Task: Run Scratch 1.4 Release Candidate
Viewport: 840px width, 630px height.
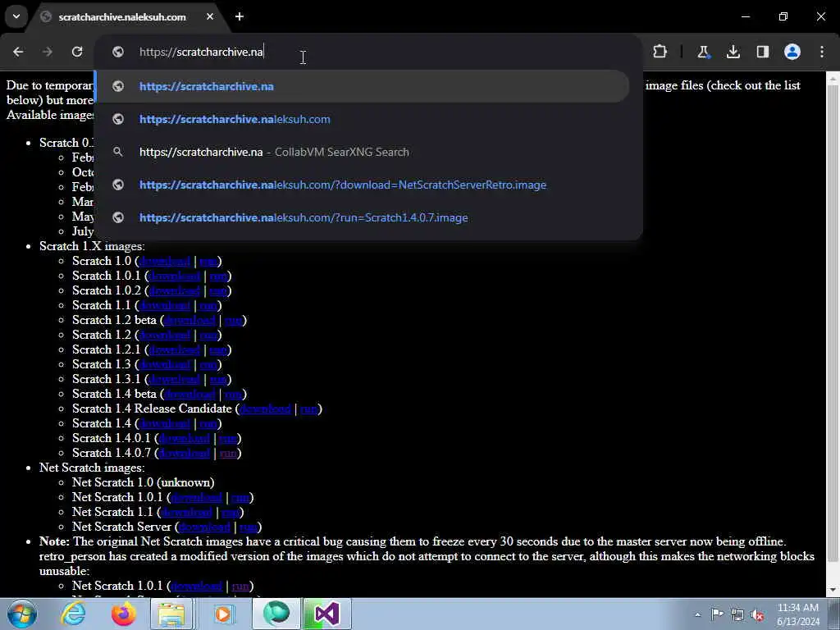Action: click(x=308, y=409)
